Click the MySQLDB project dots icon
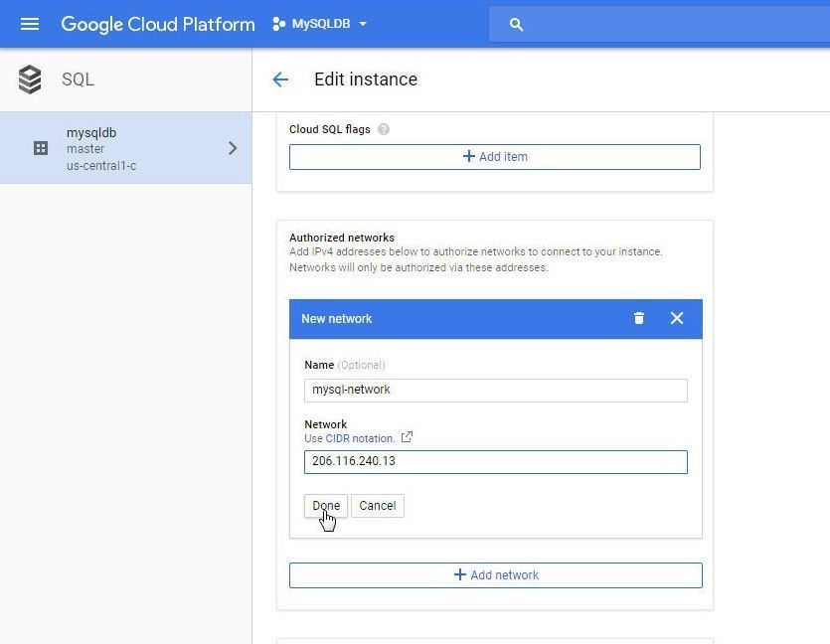830x644 pixels. tap(278, 24)
